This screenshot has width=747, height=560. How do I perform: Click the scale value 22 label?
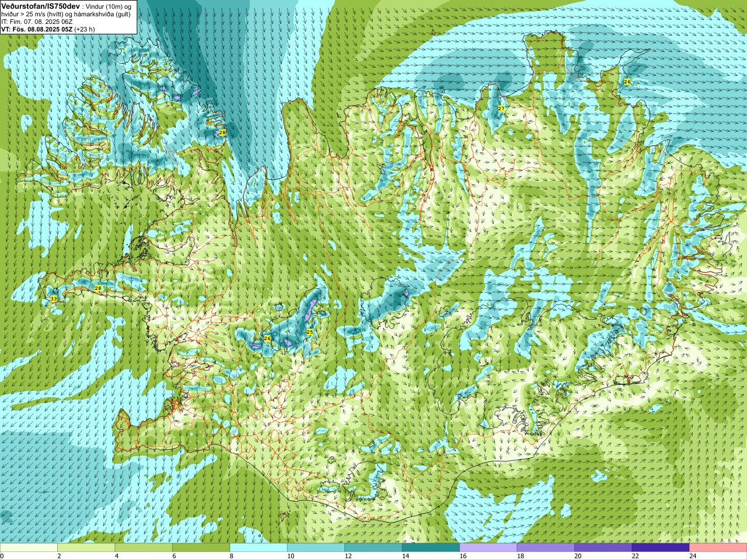click(636, 556)
